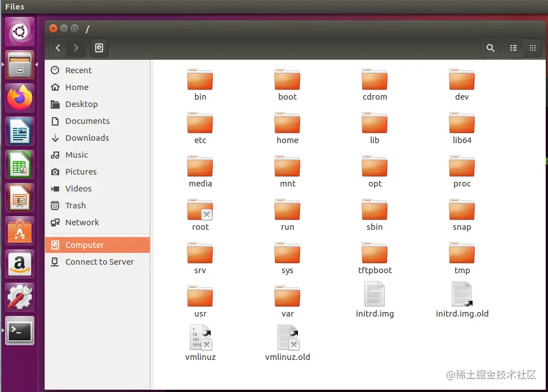Open Pictures in the sidebar

tap(97, 172)
